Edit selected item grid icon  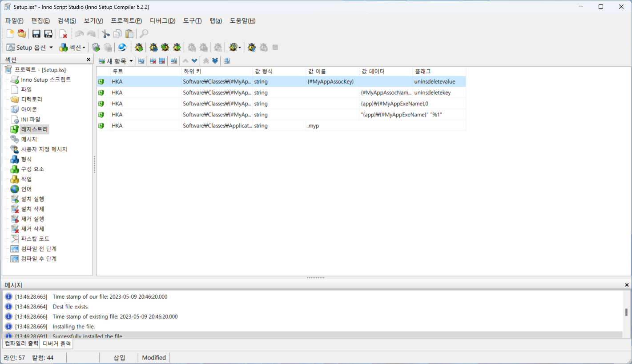click(141, 61)
